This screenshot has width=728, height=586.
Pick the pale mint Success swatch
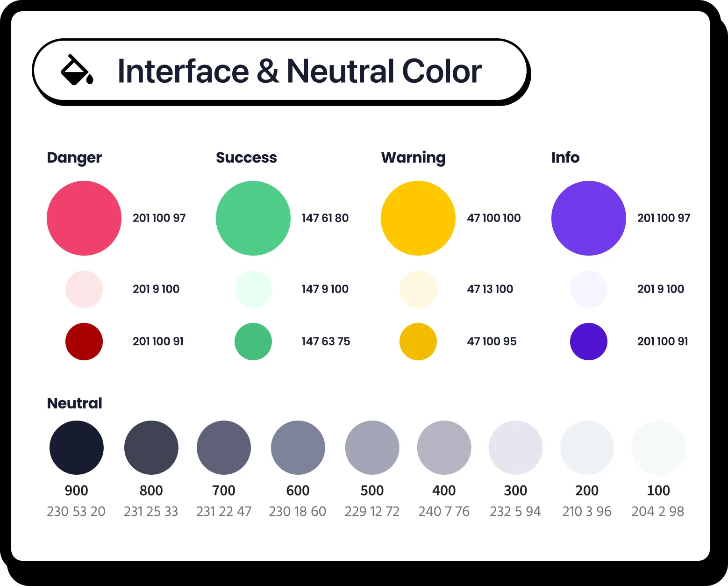coord(253,289)
